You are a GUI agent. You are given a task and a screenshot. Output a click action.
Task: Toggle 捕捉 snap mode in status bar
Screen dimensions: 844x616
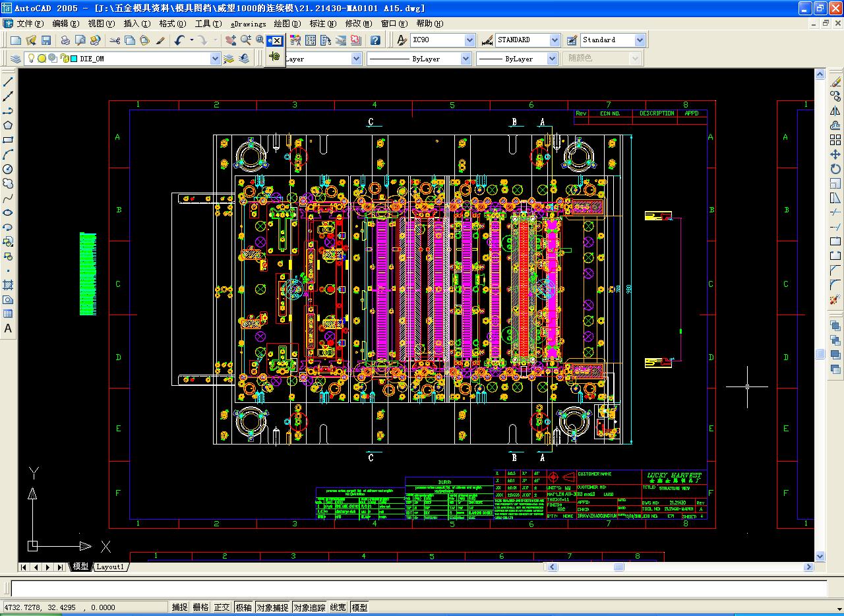tap(179, 607)
